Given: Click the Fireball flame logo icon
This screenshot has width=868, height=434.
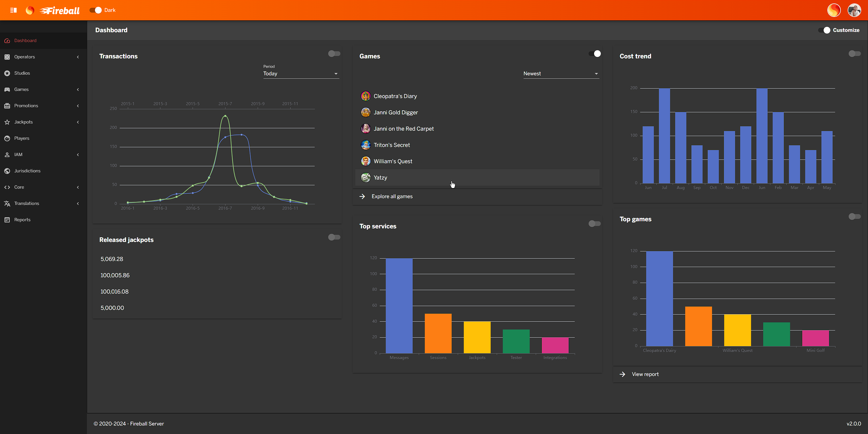Looking at the screenshot, I should [30, 10].
